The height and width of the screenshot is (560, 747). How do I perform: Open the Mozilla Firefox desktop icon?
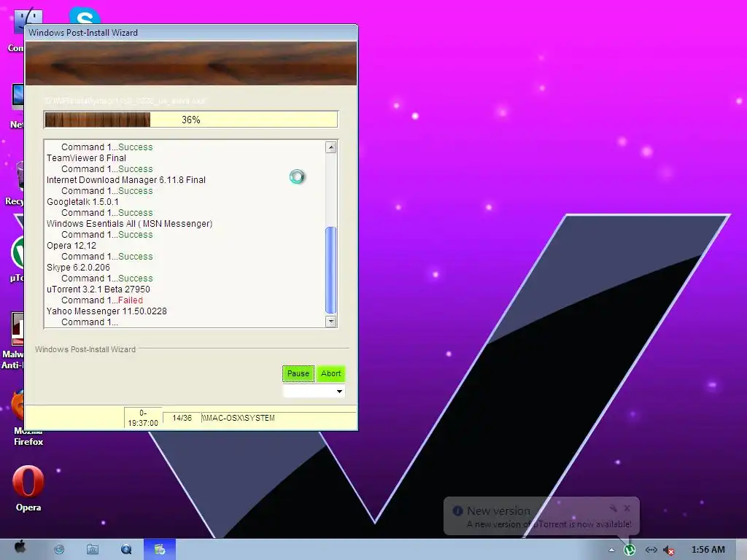tap(19, 418)
